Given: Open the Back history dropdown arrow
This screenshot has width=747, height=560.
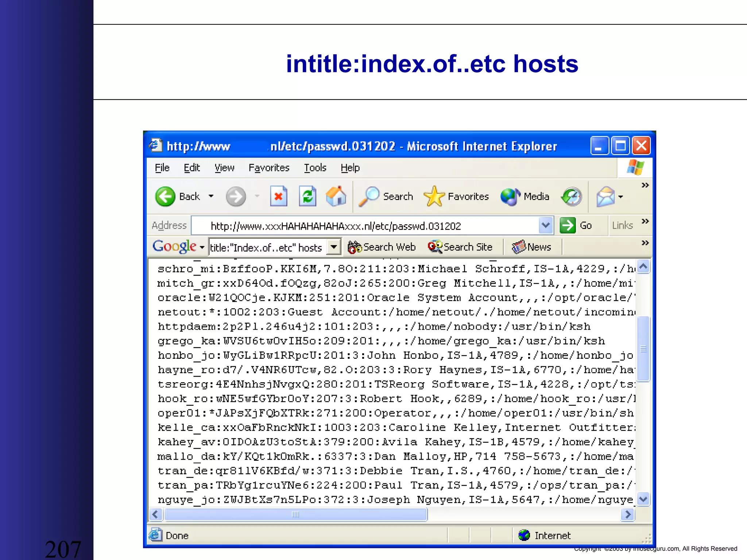Looking at the screenshot, I should coord(211,196).
